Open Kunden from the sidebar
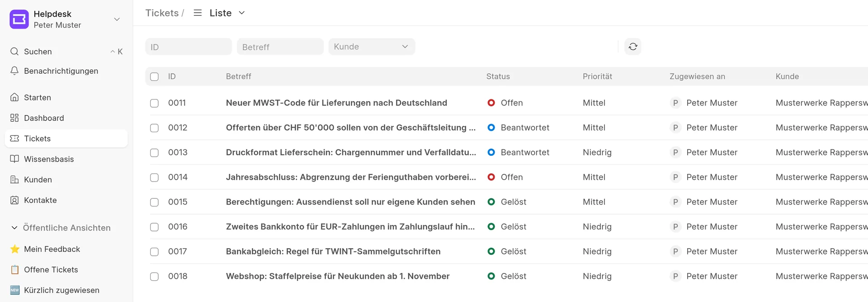868x302 pixels. 66,179
